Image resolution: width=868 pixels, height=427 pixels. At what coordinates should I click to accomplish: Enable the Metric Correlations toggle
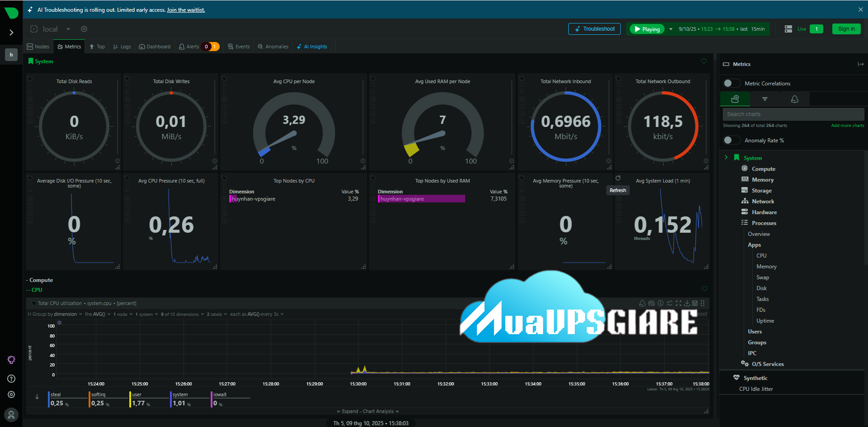click(x=731, y=83)
